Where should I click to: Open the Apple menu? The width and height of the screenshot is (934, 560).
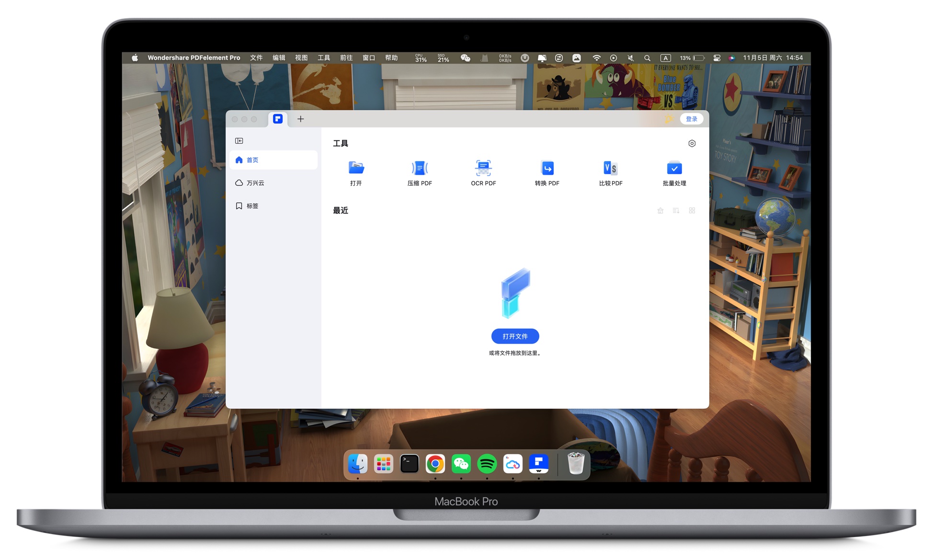coord(135,58)
